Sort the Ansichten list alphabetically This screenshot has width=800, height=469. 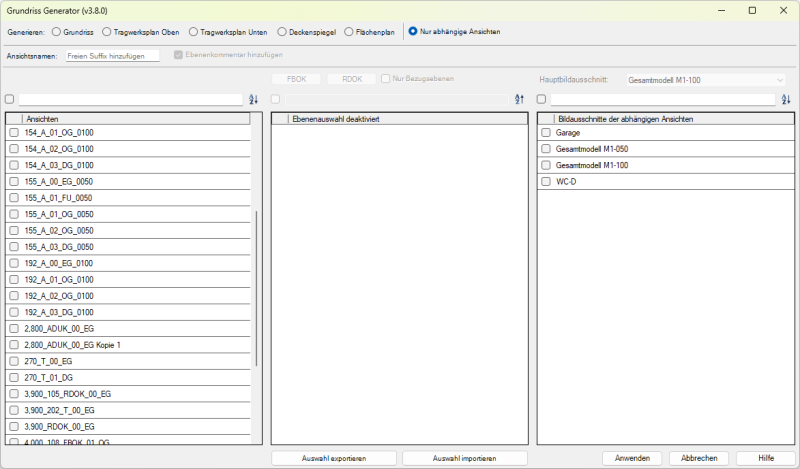coord(254,100)
